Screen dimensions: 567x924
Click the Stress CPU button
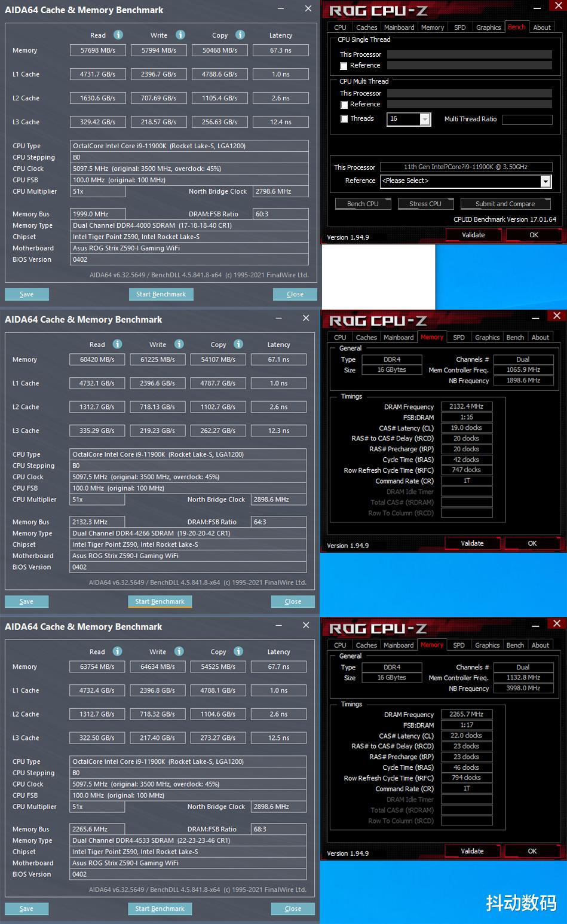425,204
